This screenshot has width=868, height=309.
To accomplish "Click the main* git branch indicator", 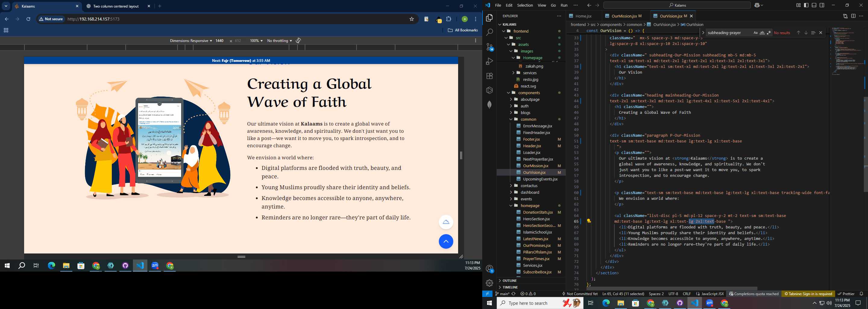I will point(502,294).
